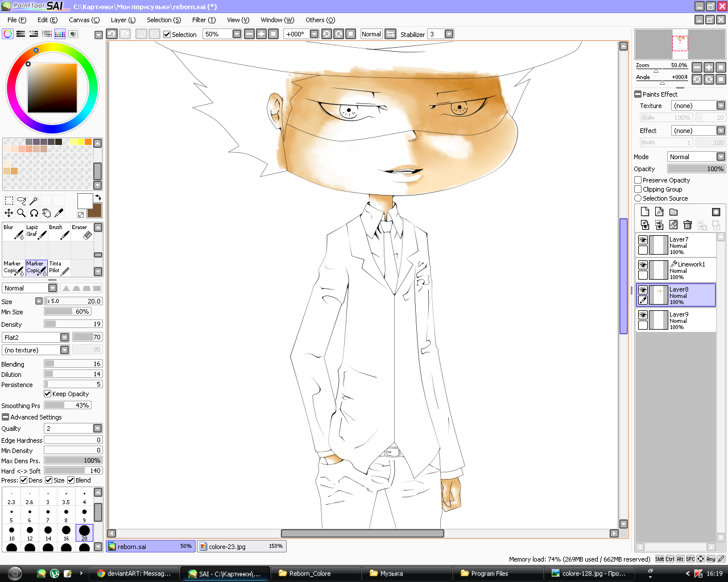Click the Undo button in toolbar
This screenshot has width=728, height=582.
(x=111, y=34)
